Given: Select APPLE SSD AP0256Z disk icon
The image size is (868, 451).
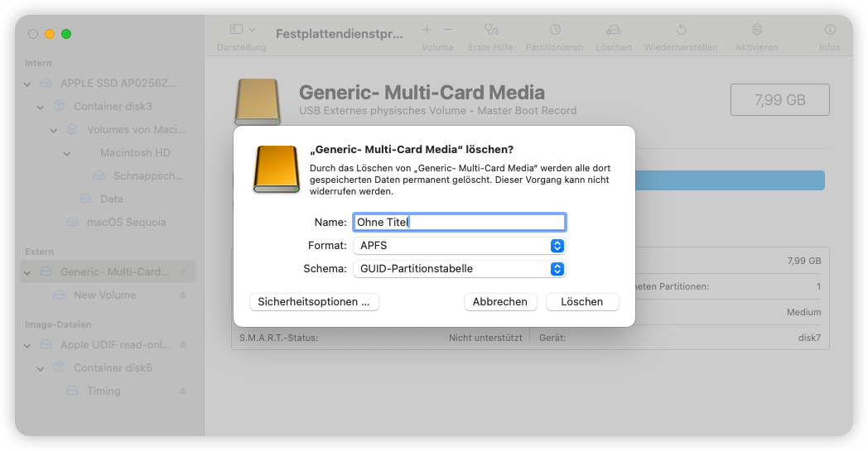Looking at the screenshot, I should click(x=46, y=83).
